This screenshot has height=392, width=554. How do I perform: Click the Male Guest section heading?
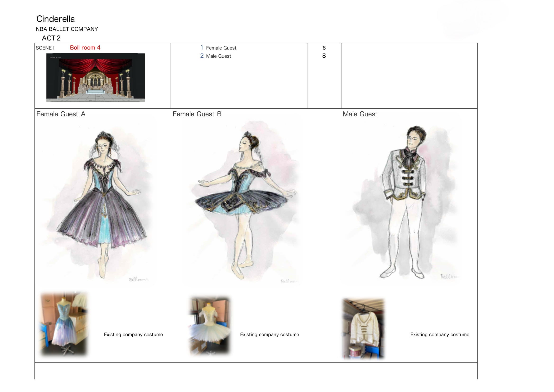click(360, 114)
